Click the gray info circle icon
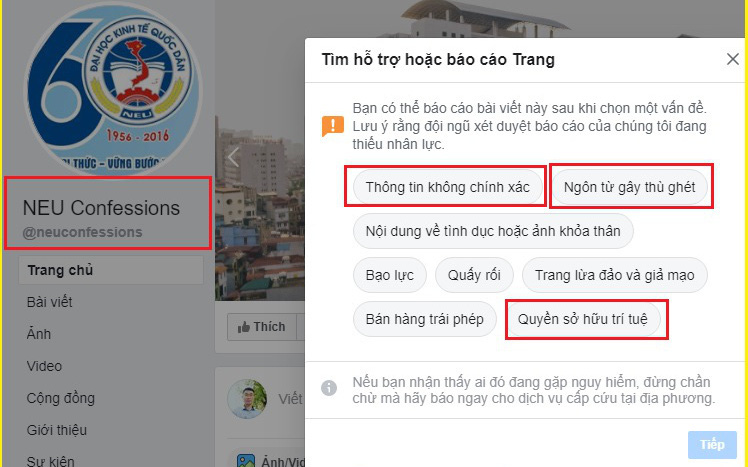This screenshot has width=748, height=467. 329,388
